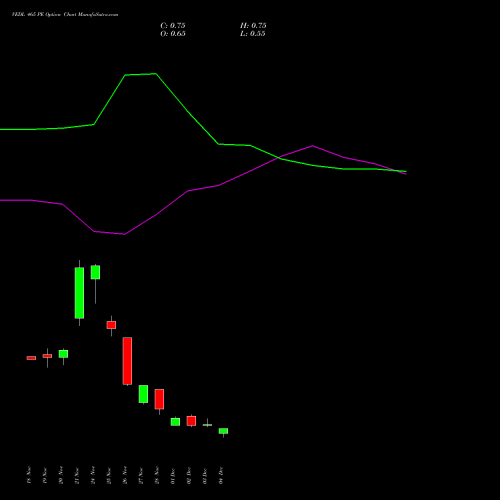This screenshot has height=500, width=500.
Task: Click the high value H: 0.75
Action: click(x=253, y=26)
